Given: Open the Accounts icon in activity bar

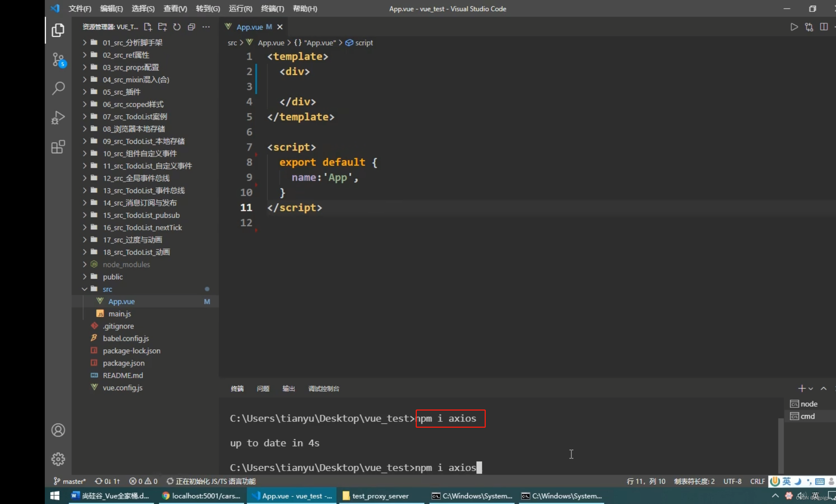Looking at the screenshot, I should (x=58, y=430).
